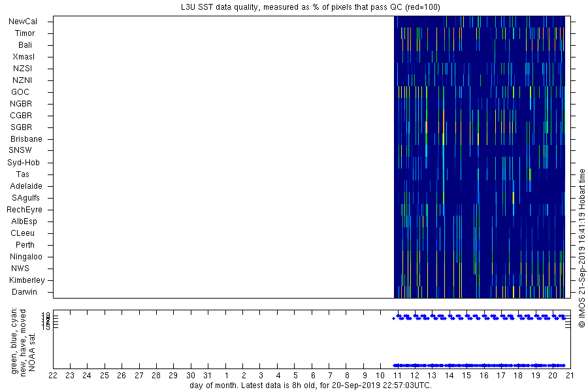
Task: Select the RechEyre region label
Action: click(24, 209)
